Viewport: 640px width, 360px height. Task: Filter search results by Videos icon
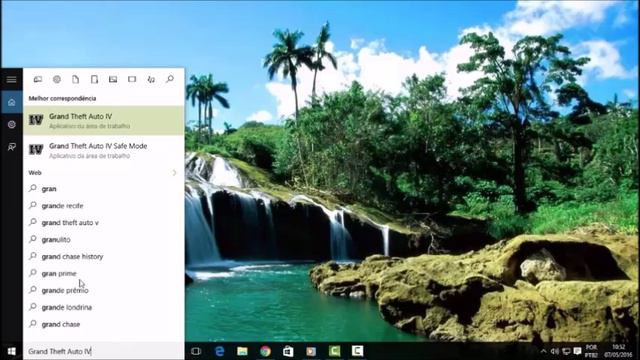(132, 79)
